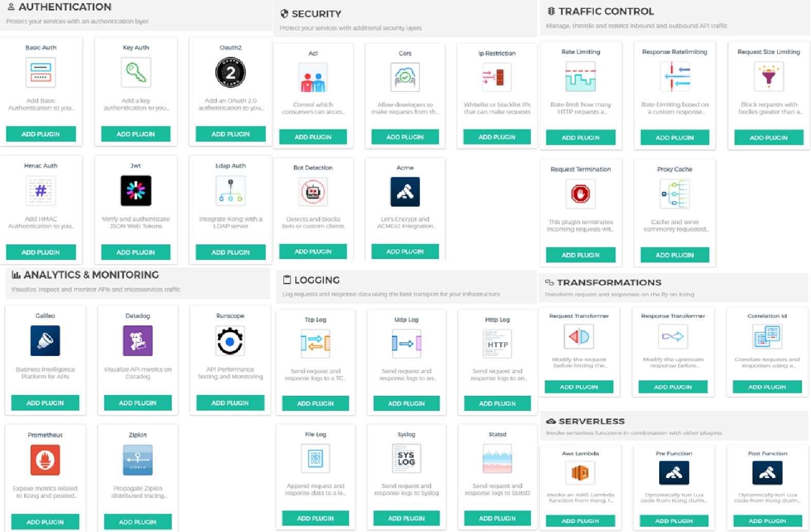Select the Request Size Limiting funnel icon
This screenshot has height=532, width=811.
[x=768, y=76]
